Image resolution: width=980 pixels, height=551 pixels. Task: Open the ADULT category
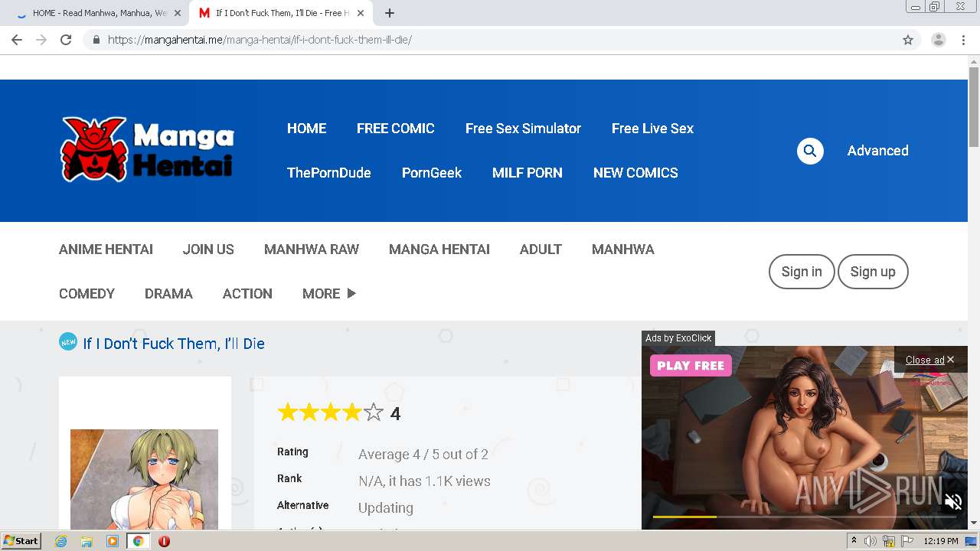pyautogui.click(x=541, y=249)
